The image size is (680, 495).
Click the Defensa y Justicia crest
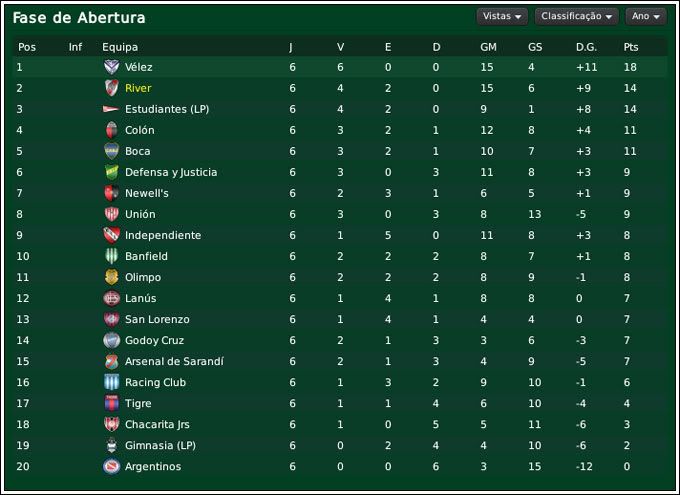pyautogui.click(x=111, y=172)
